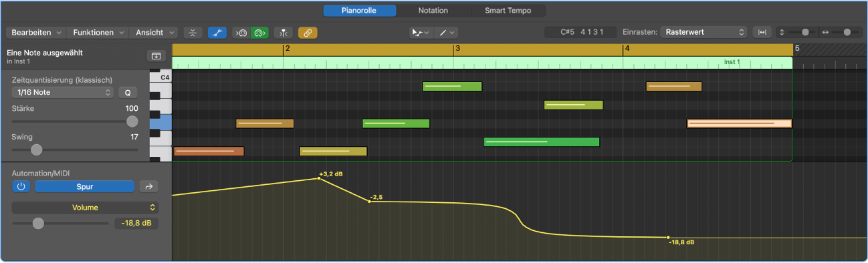Click the horizontal auto-zoom button
Image resolution: width=868 pixels, height=263 pixels.
coord(762,32)
